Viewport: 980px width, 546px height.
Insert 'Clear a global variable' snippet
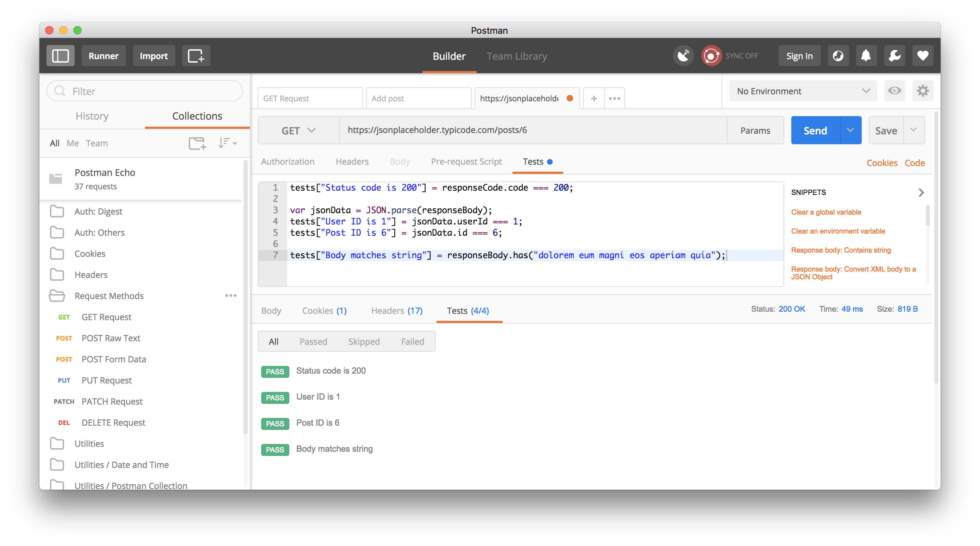point(826,212)
